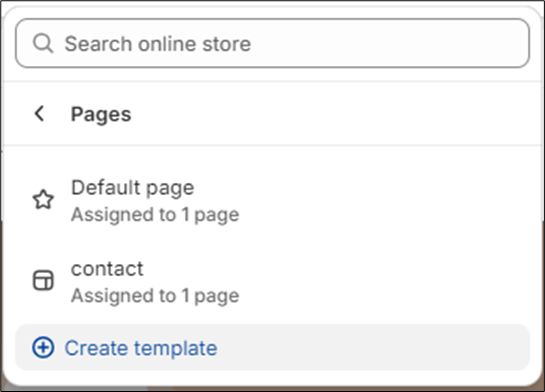The width and height of the screenshot is (545, 392).
Task: Click the plus circle icon
Action: [x=43, y=347]
